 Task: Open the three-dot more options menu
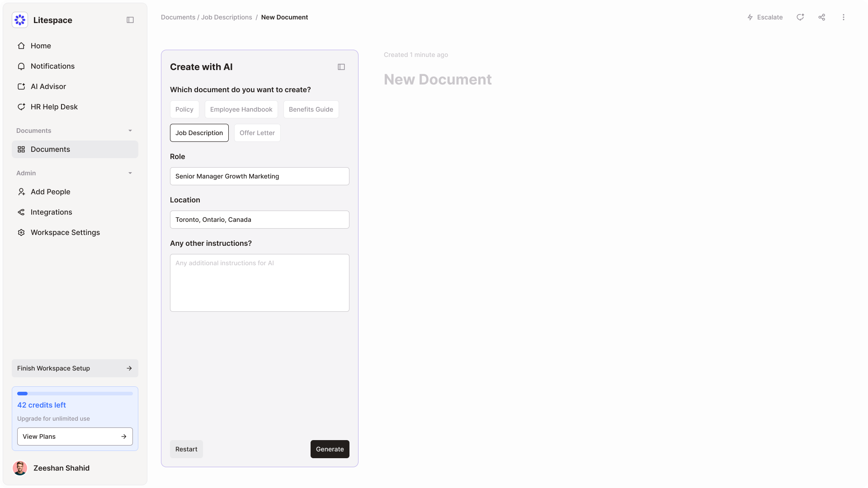[844, 17]
